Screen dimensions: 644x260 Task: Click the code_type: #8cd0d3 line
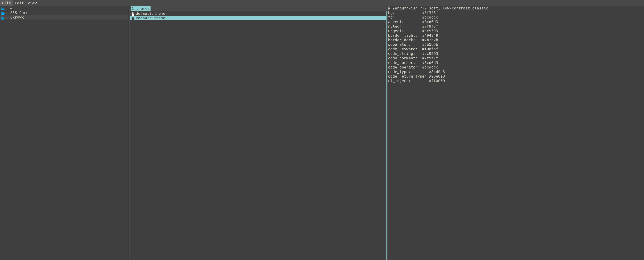(416, 72)
